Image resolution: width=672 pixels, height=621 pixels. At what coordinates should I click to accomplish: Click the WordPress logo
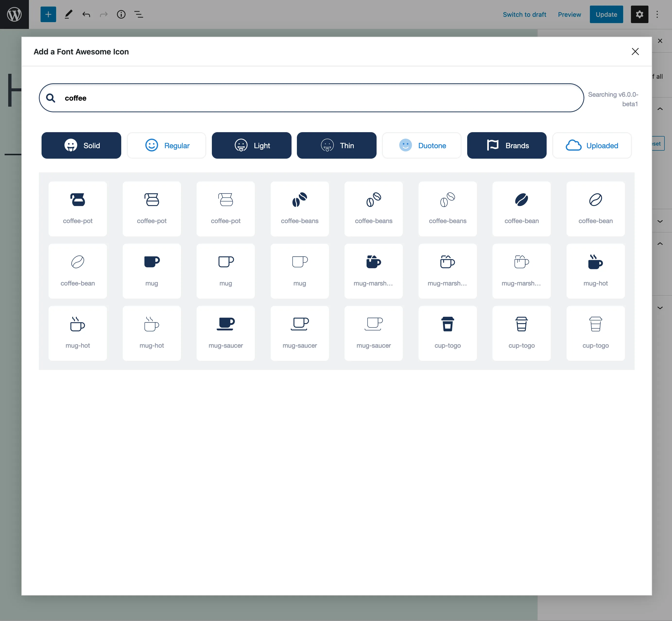pos(14,14)
